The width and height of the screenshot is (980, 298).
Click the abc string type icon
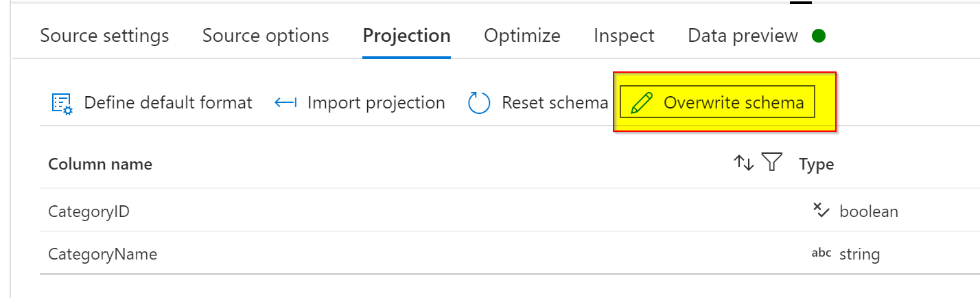(821, 253)
